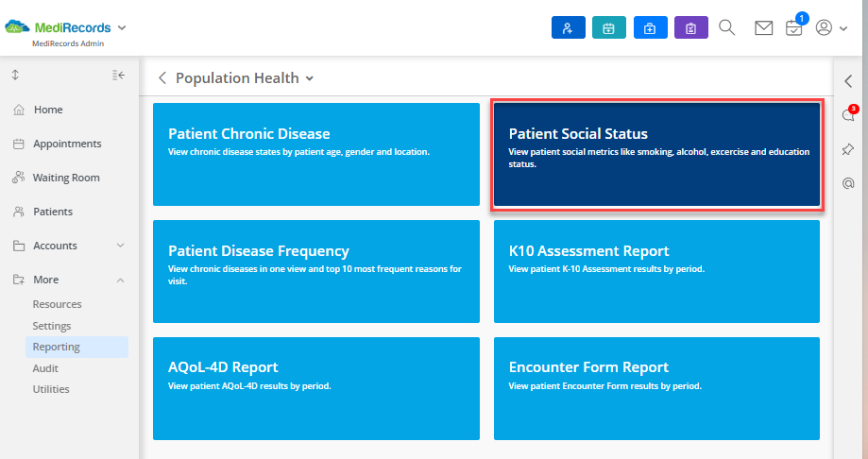Open the MediRecords practice dropdown chevron

point(122,27)
